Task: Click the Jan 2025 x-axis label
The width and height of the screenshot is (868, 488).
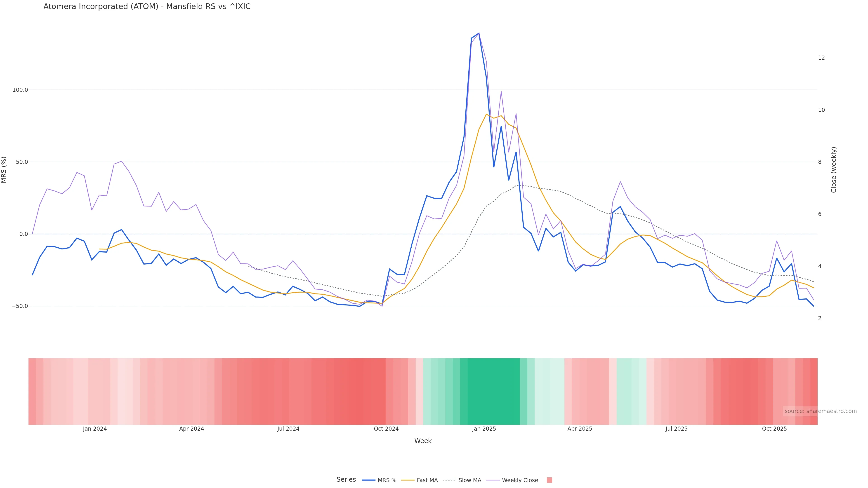Action: [484, 429]
